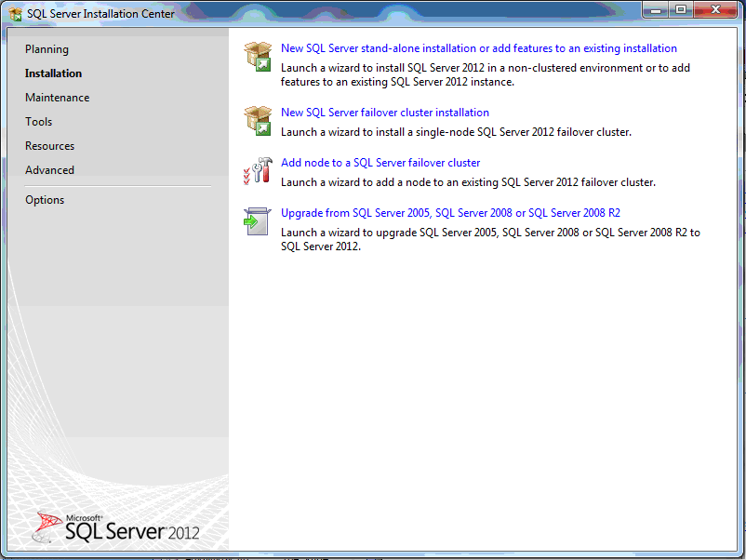Image resolution: width=746 pixels, height=560 pixels.
Task: Open Add node to a SQL Server failover cluster
Action: click(380, 163)
